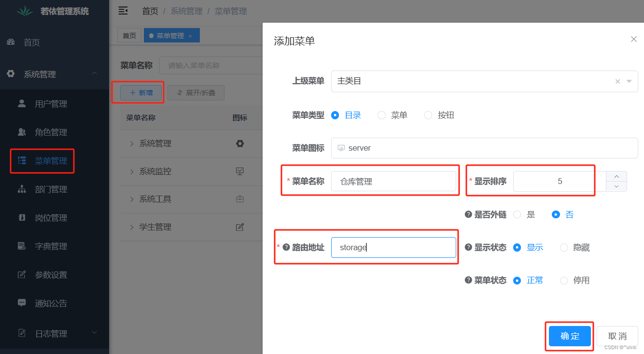Open the 上级菜单 dropdown arrow
The height and width of the screenshot is (354, 644).
[629, 82]
